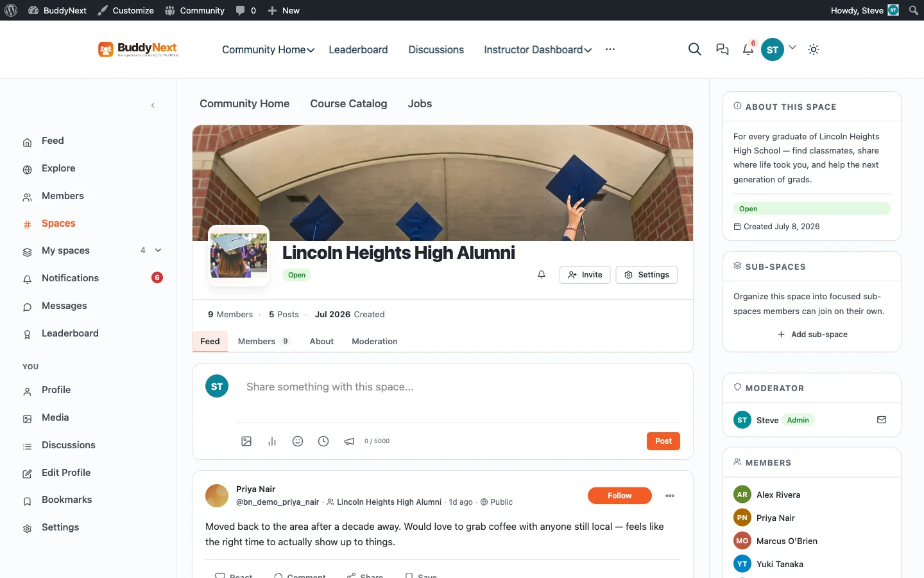This screenshot has width=924, height=578.
Task: Click Customize in the admin bar
Action: click(126, 10)
